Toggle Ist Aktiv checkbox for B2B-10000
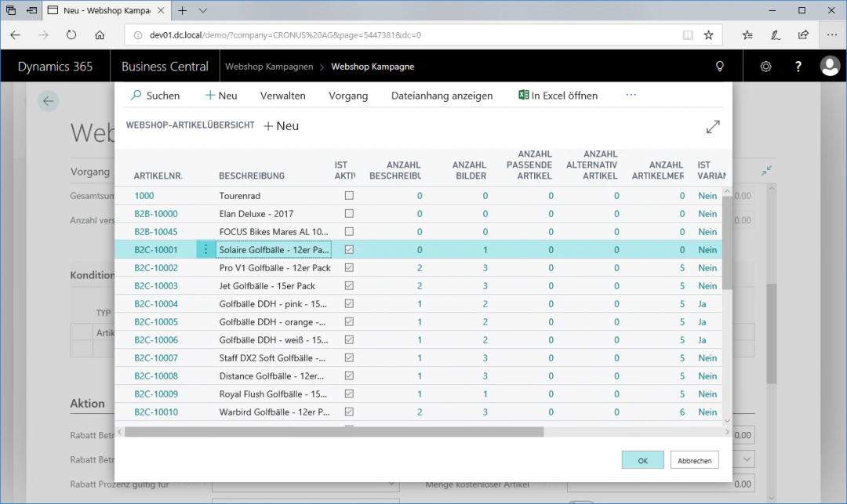Screen dimensions: 847x504 click(x=349, y=214)
